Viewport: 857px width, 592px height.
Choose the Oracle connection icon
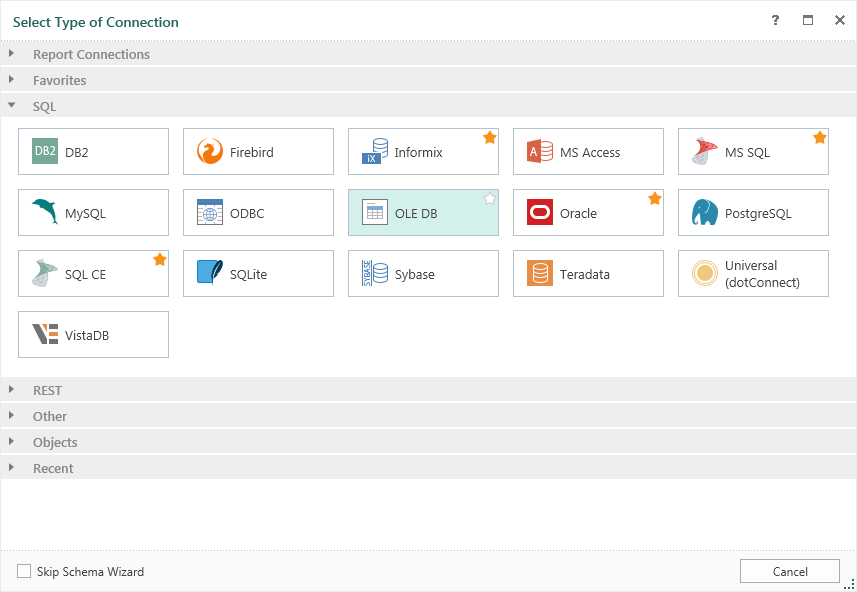pos(540,213)
